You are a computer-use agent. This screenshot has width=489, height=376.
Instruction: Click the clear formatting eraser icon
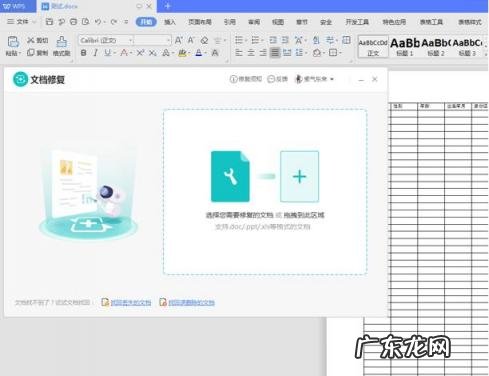point(204,40)
